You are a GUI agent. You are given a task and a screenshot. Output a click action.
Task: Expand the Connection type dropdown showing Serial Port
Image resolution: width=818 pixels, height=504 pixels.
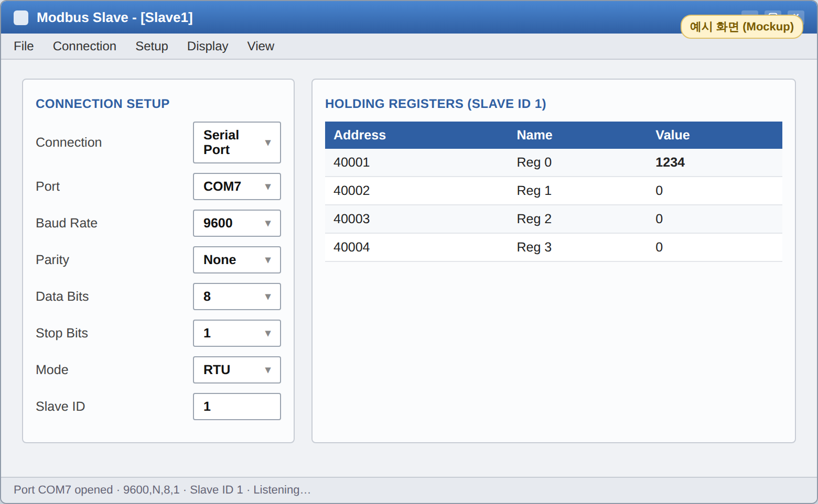click(x=237, y=143)
